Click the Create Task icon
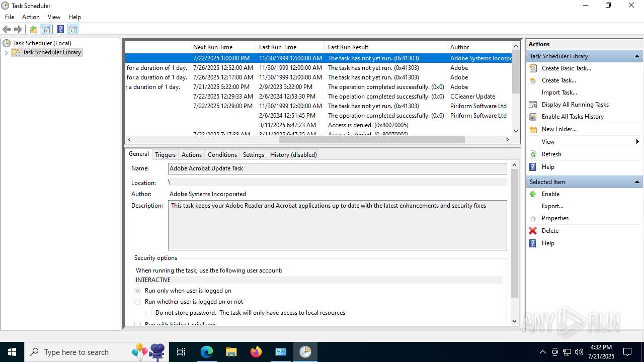 coord(533,80)
